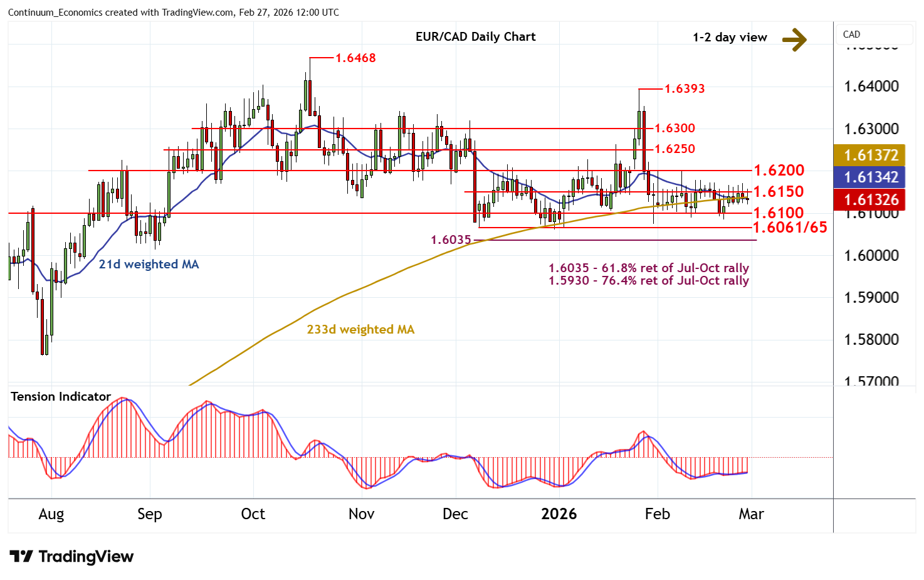924x580 pixels.
Task: Select the Tension Indicator panel title
Action: point(61,397)
